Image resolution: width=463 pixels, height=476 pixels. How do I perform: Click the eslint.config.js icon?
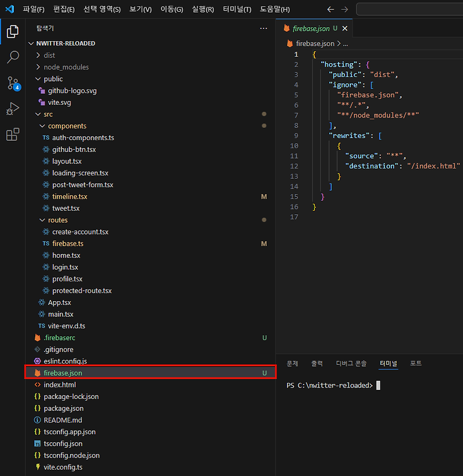[x=37, y=361]
